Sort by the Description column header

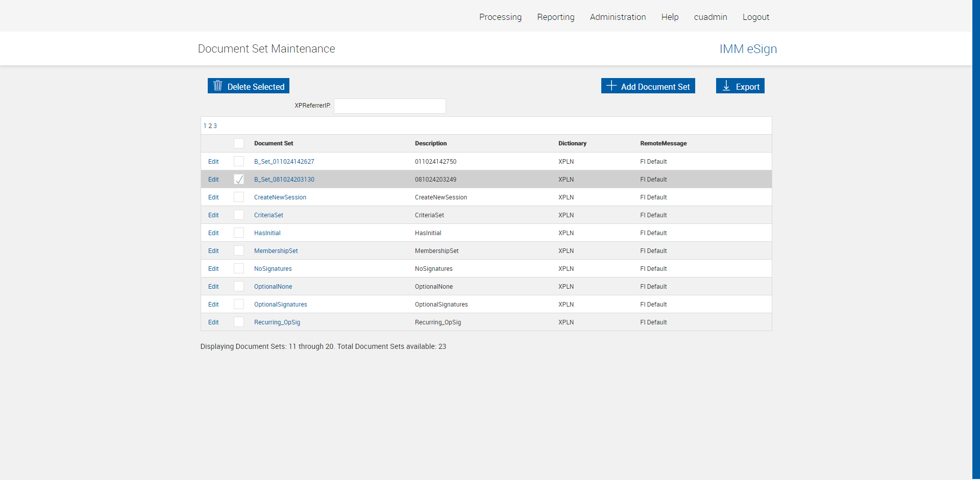pos(431,143)
